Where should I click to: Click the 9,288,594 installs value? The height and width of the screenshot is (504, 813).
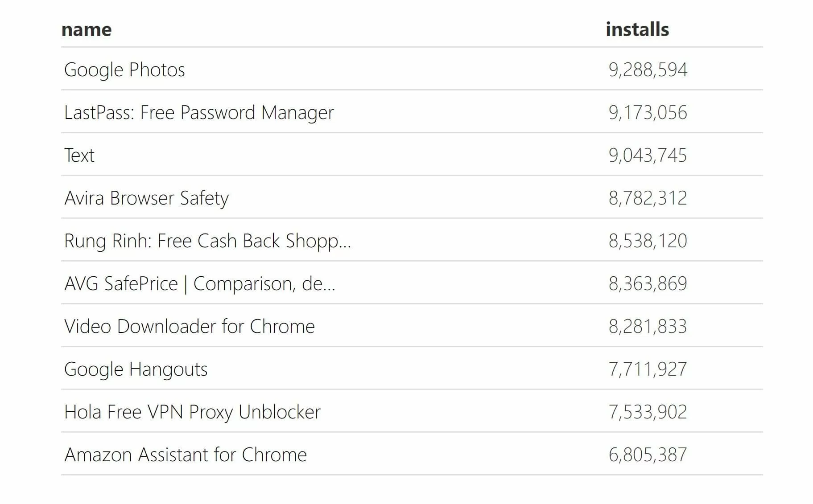coord(648,70)
